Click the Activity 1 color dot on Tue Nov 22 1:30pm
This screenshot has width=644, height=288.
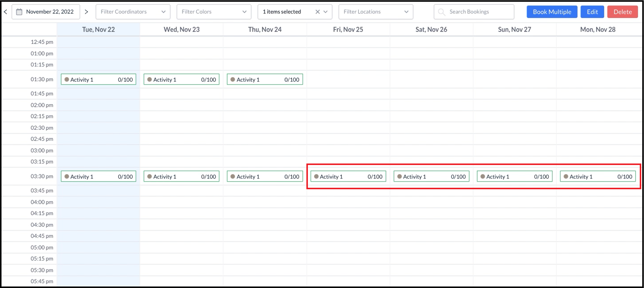click(x=67, y=79)
